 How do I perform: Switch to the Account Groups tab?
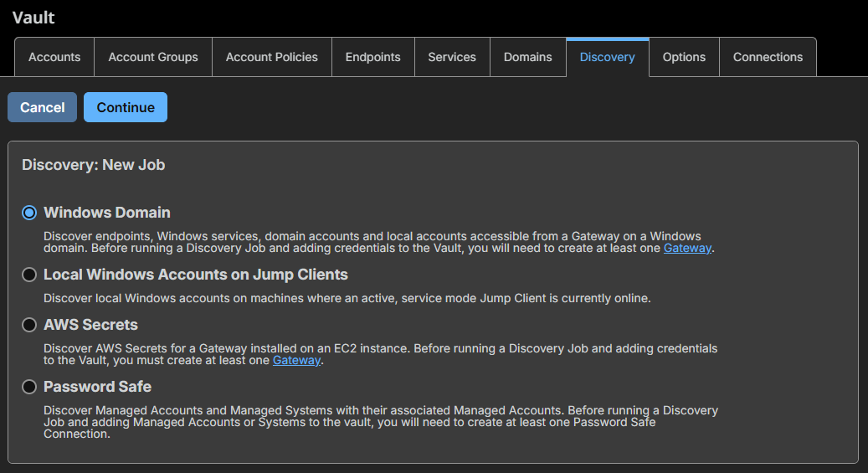[153, 57]
